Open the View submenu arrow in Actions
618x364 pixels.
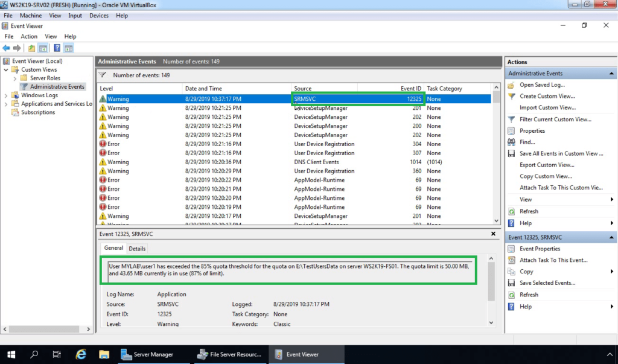coord(612,200)
